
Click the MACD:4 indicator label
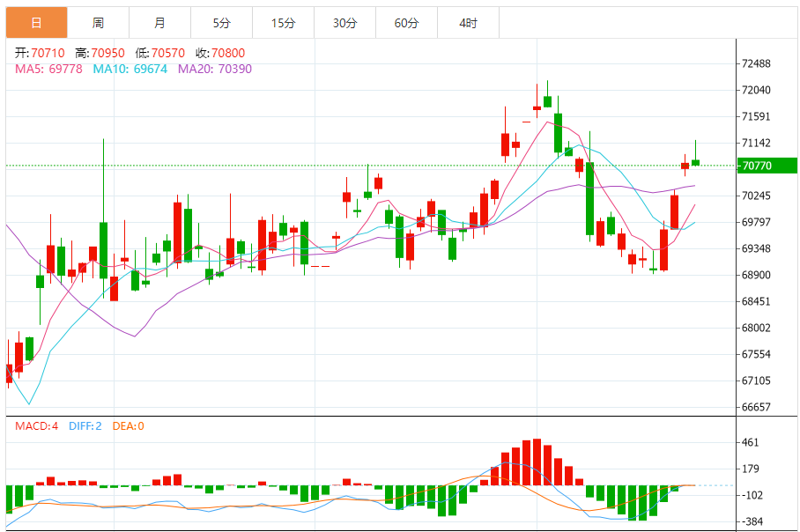pyautogui.click(x=36, y=426)
